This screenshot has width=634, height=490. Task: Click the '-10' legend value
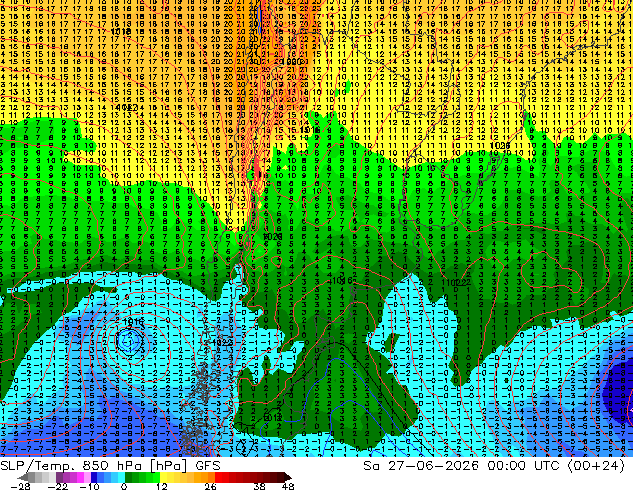[x=89, y=486]
